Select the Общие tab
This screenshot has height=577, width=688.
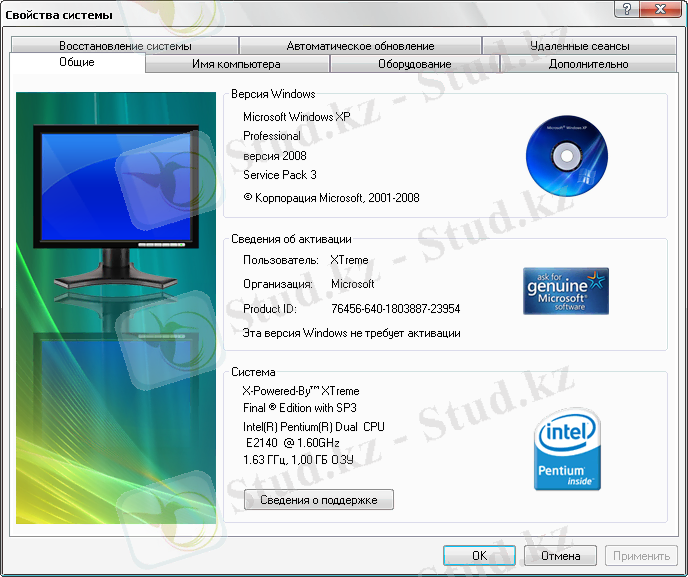(77, 62)
